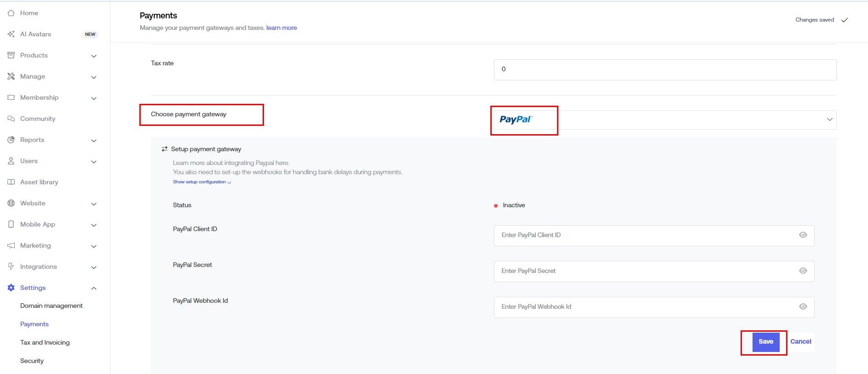Focus the PayPal Secret input
868x374 pixels.
654,271
